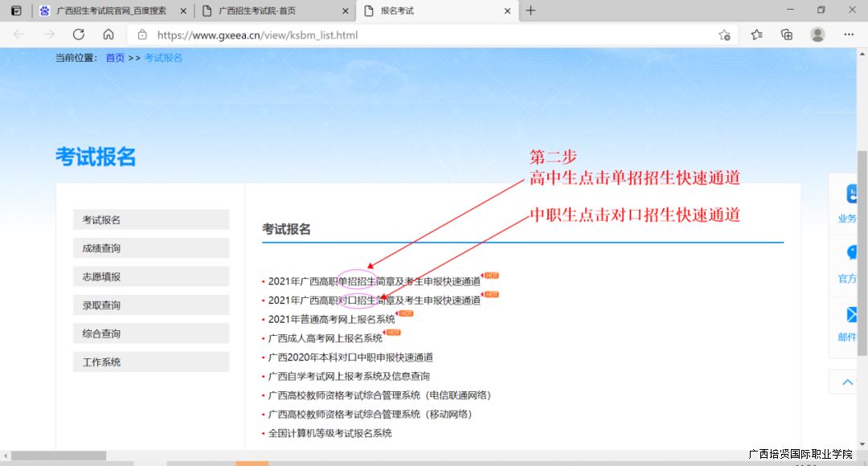The width and height of the screenshot is (868, 466).
Task: Open the user profile menu
Action: pyautogui.click(x=817, y=35)
